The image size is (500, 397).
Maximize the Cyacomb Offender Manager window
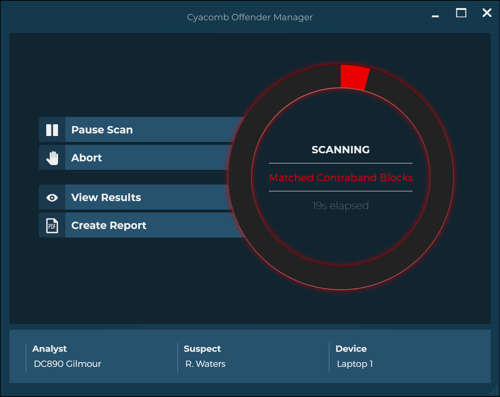point(461,13)
